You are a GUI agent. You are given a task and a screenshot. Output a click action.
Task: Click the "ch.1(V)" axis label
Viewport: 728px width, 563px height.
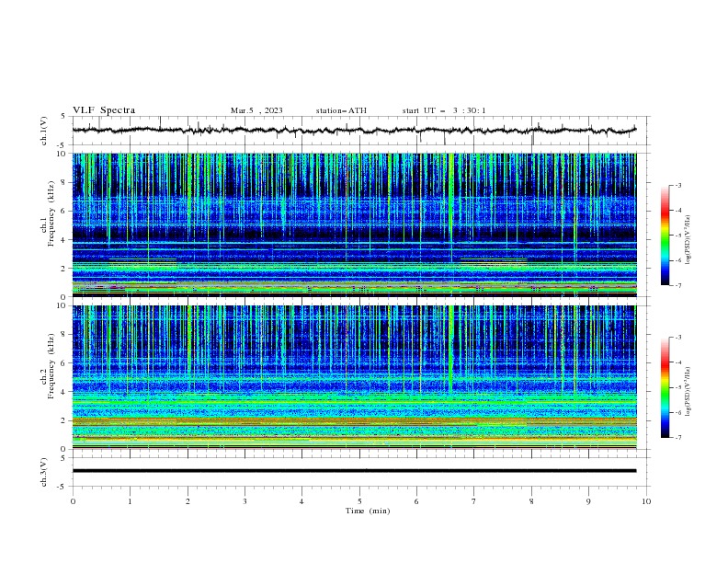(x=44, y=131)
